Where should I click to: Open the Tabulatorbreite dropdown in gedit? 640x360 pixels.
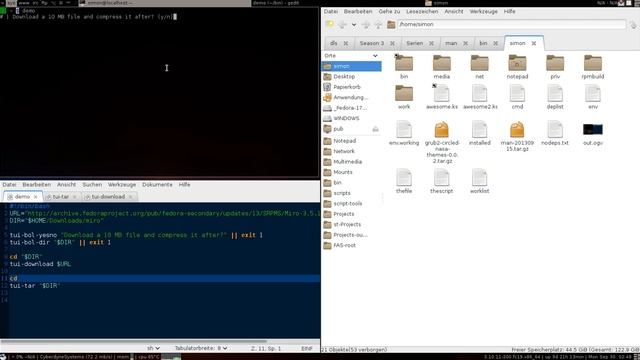point(201,348)
